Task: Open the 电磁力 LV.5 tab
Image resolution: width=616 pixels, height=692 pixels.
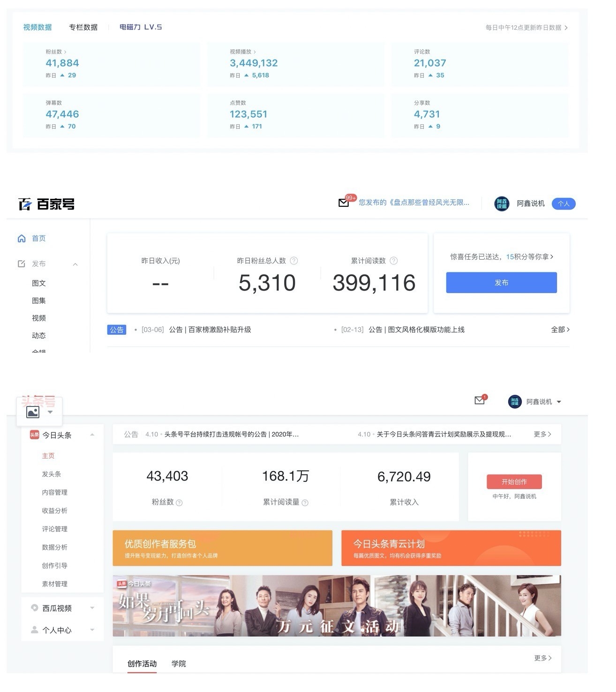Action: (x=141, y=27)
